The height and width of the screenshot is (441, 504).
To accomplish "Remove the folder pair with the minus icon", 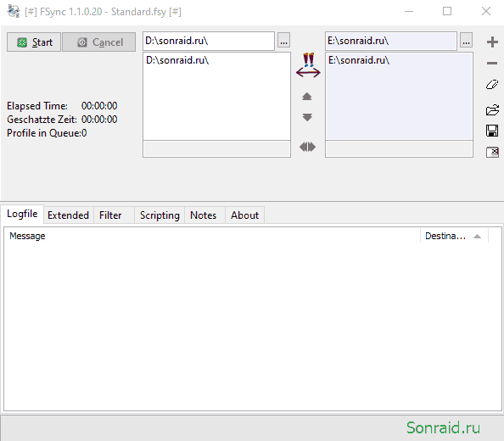I will [x=492, y=64].
